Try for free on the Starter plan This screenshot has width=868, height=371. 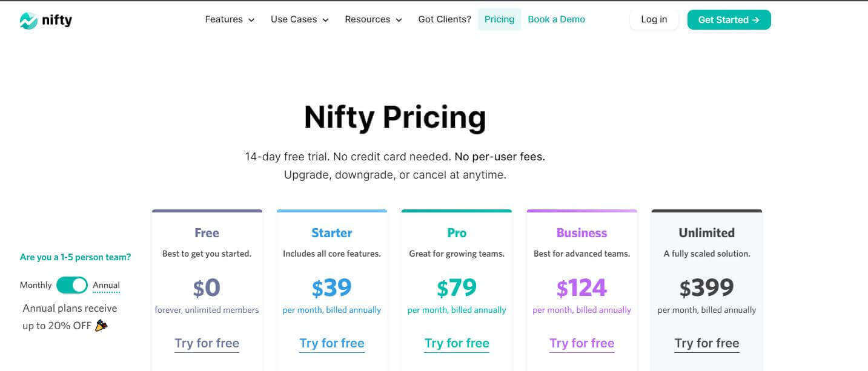pyautogui.click(x=331, y=343)
